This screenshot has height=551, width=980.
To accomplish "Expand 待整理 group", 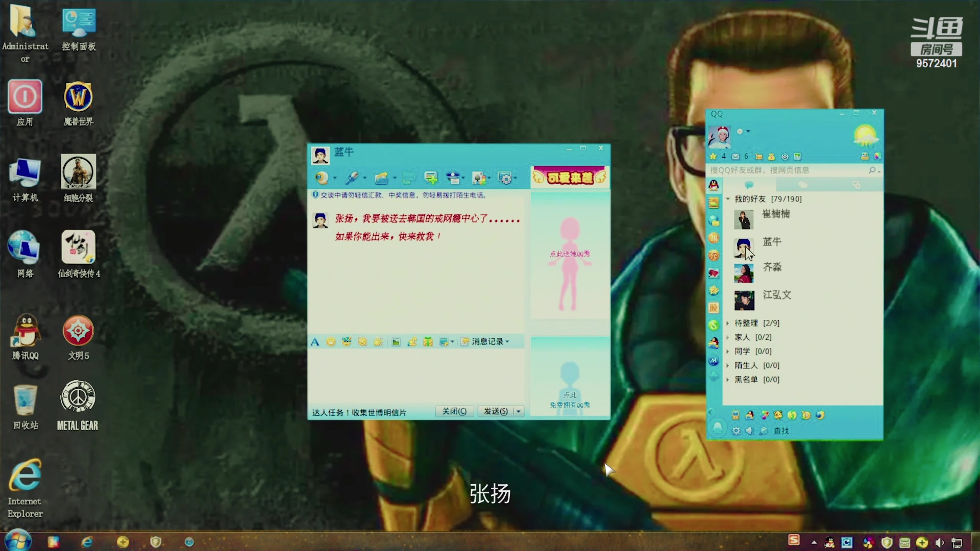I will 728,323.
